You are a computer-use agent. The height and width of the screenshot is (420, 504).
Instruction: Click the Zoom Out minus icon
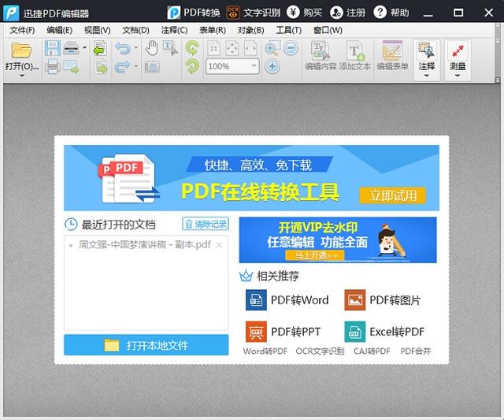(x=291, y=48)
